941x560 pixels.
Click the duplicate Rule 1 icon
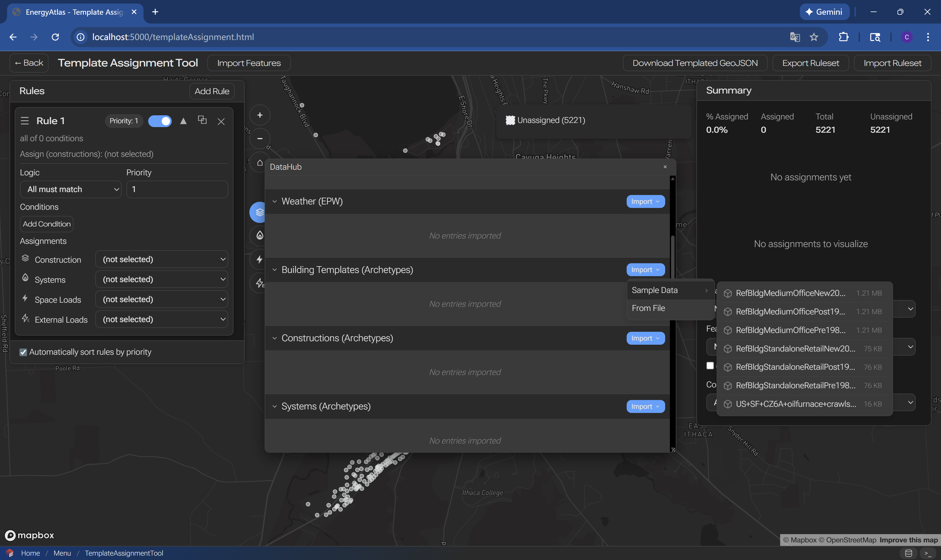click(x=202, y=120)
